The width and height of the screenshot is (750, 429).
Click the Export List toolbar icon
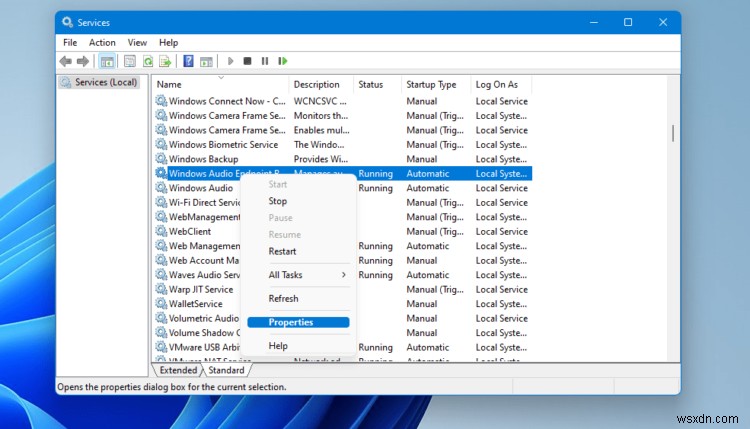[165, 61]
